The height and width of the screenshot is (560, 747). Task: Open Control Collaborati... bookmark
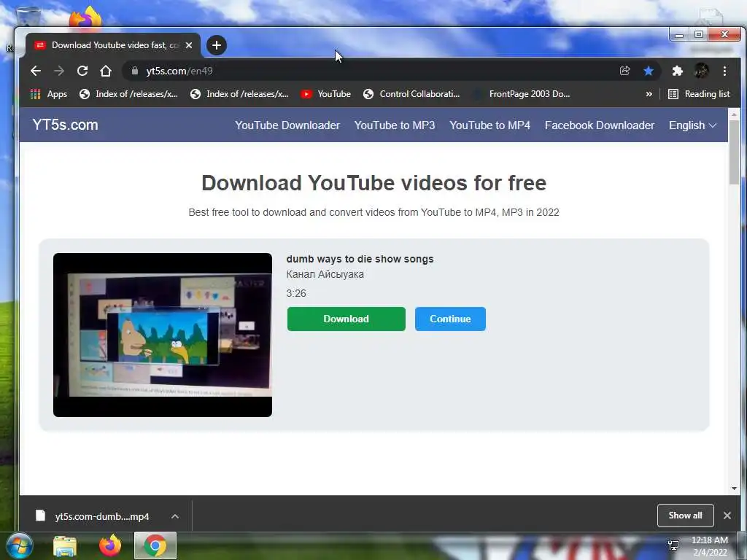click(411, 94)
